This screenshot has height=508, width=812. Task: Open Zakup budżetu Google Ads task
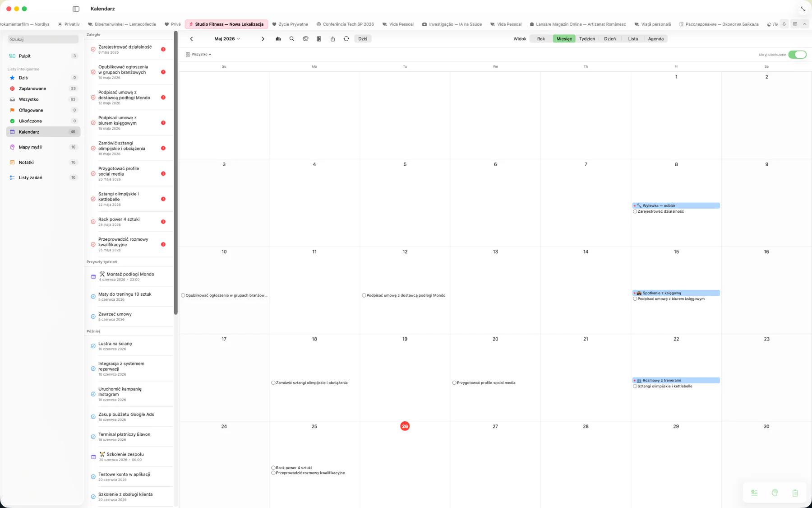pos(129,417)
